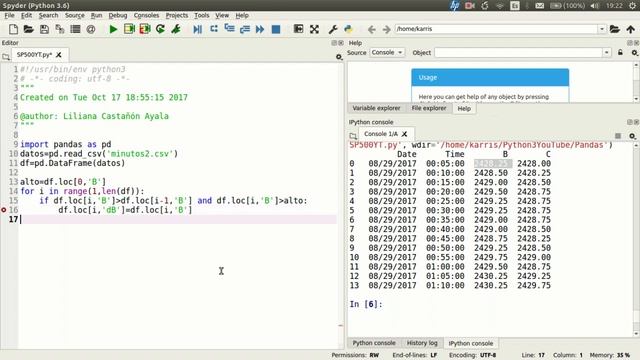Click the /home/karris path field
This screenshot has height=360, width=640.
496,29
